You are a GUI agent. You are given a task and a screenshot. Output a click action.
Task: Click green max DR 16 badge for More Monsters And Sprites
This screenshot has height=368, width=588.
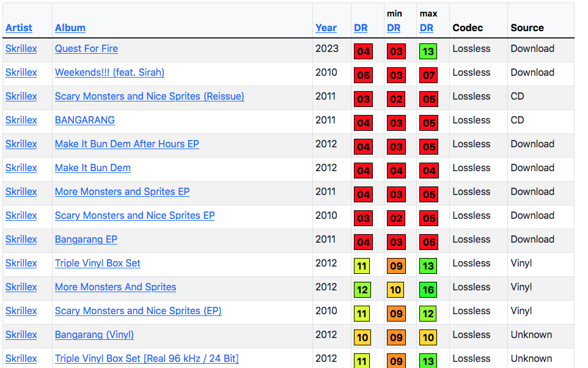pos(428,290)
